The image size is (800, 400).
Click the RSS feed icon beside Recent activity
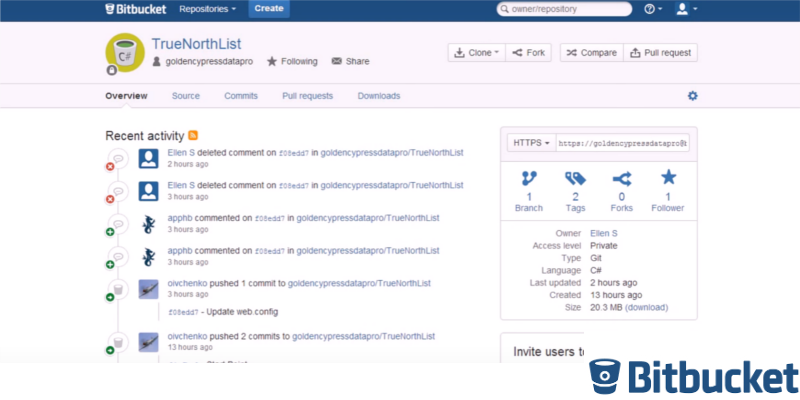point(194,135)
